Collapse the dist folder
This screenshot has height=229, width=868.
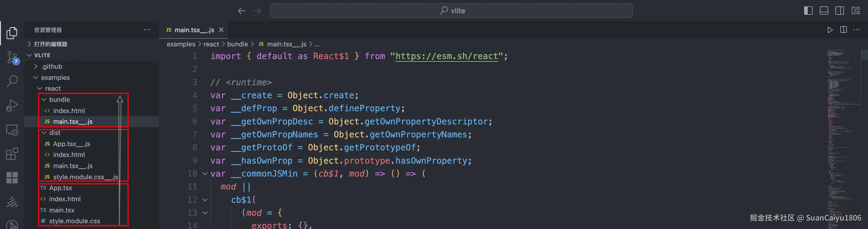pyautogui.click(x=92, y=133)
